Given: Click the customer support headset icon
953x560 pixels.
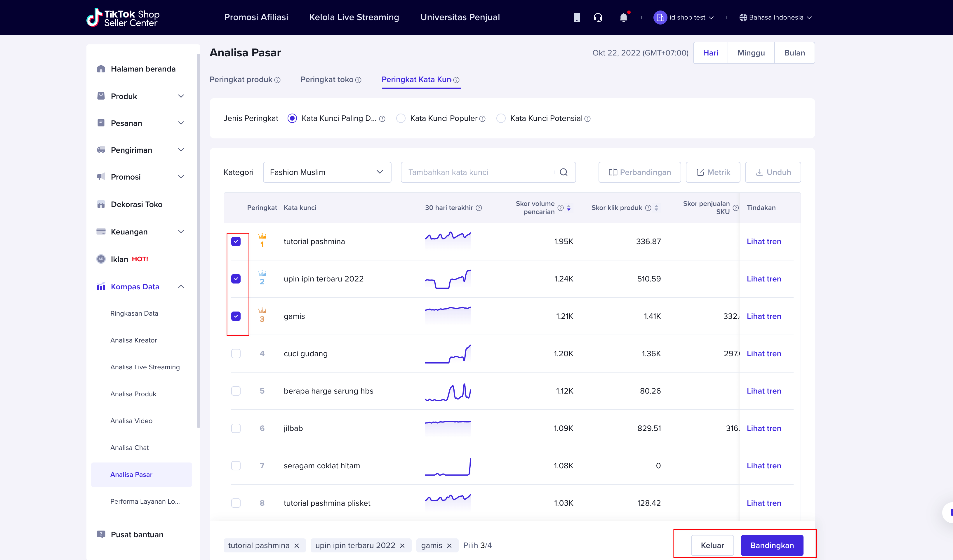Looking at the screenshot, I should coord(598,18).
